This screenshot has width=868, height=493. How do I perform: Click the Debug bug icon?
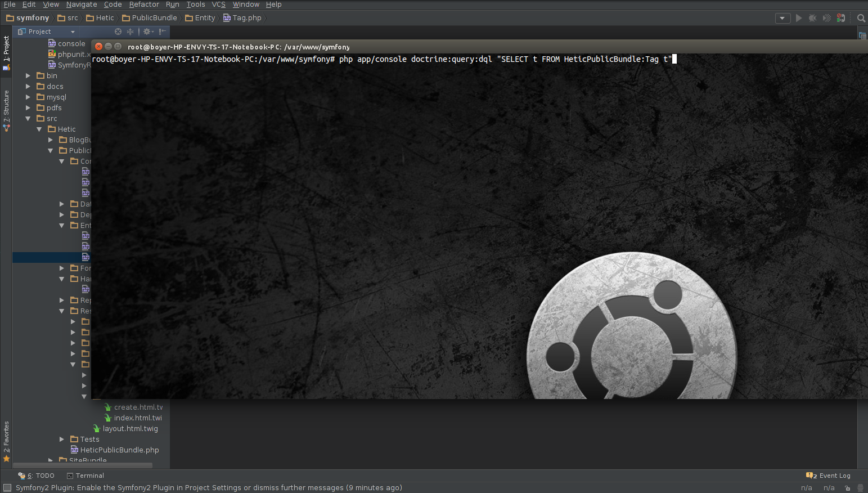pos(812,18)
